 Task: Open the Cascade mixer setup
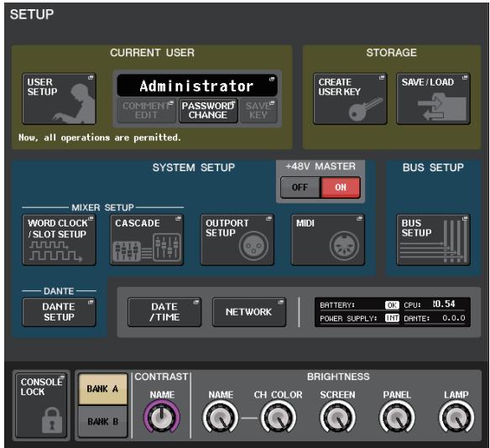(147, 240)
